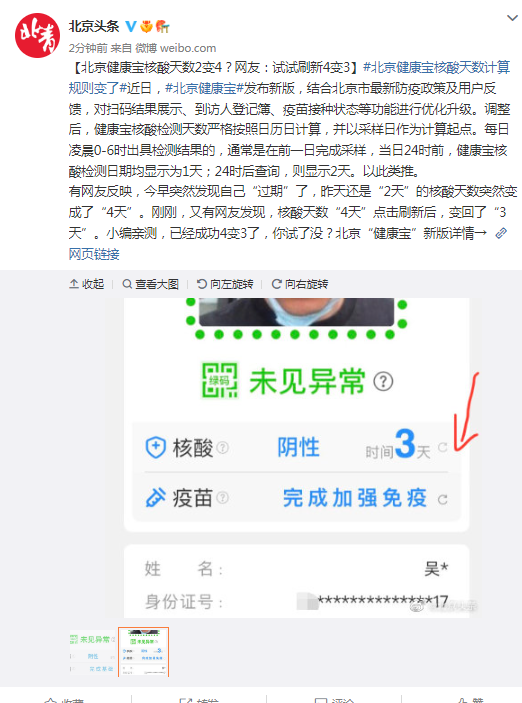Rotate image right with 向右旋转
Screen dimensions: 522x703
click(x=300, y=284)
